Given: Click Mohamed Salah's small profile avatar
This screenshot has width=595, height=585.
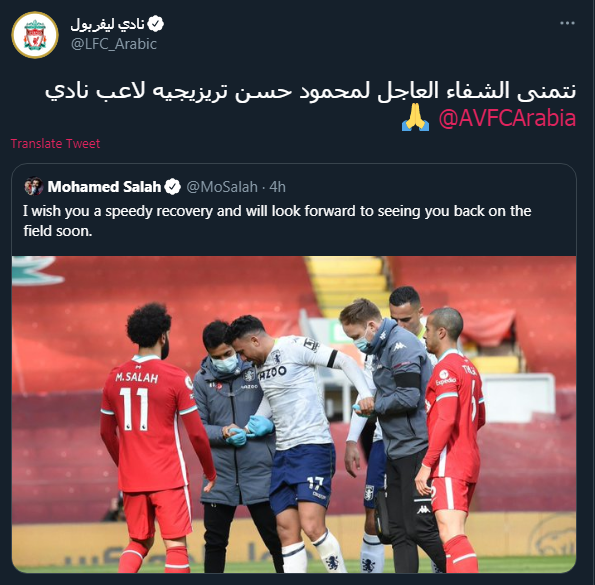Looking at the screenshot, I should [x=34, y=186].
